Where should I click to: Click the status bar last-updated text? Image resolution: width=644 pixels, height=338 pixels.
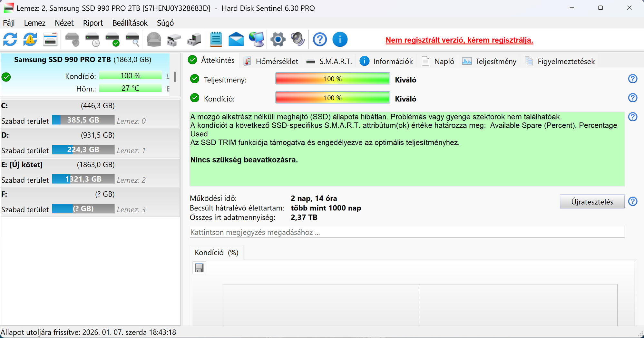[88, 332]
